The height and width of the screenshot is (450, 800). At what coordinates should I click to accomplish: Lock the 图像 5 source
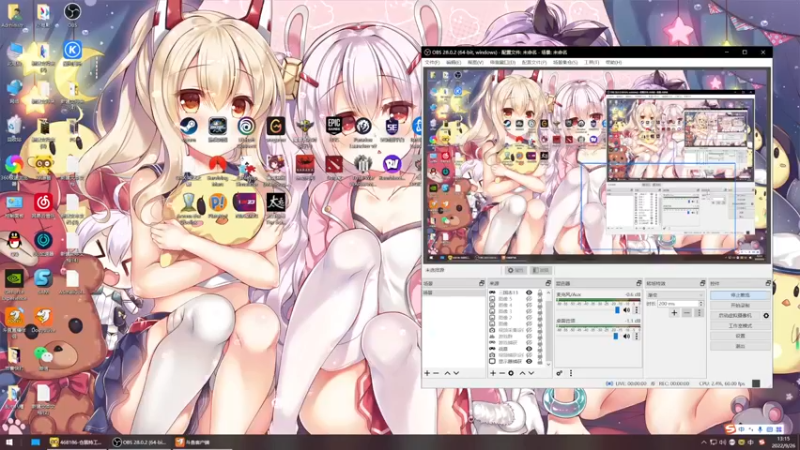click(540, 299)
